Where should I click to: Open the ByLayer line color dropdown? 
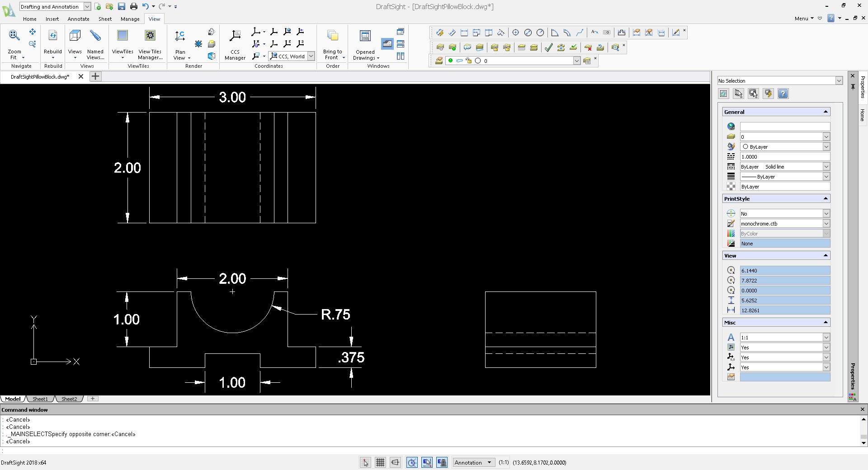(x=826, y=147)
